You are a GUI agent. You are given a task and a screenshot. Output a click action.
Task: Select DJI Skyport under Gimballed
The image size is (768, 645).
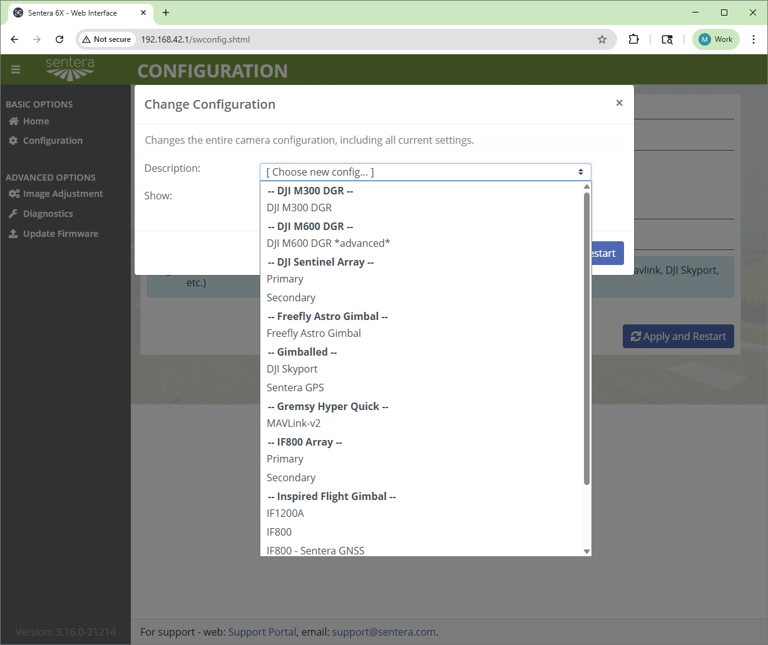coord(292,369)
